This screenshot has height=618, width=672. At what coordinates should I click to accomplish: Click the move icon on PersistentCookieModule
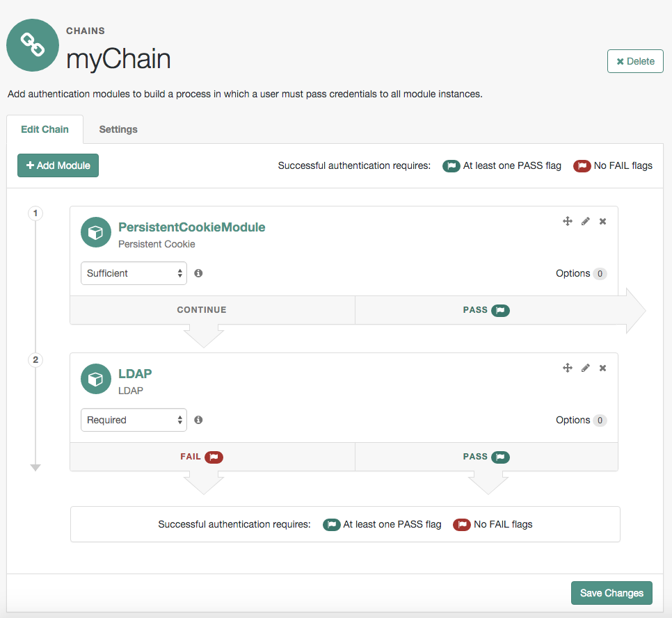[567, 221]
